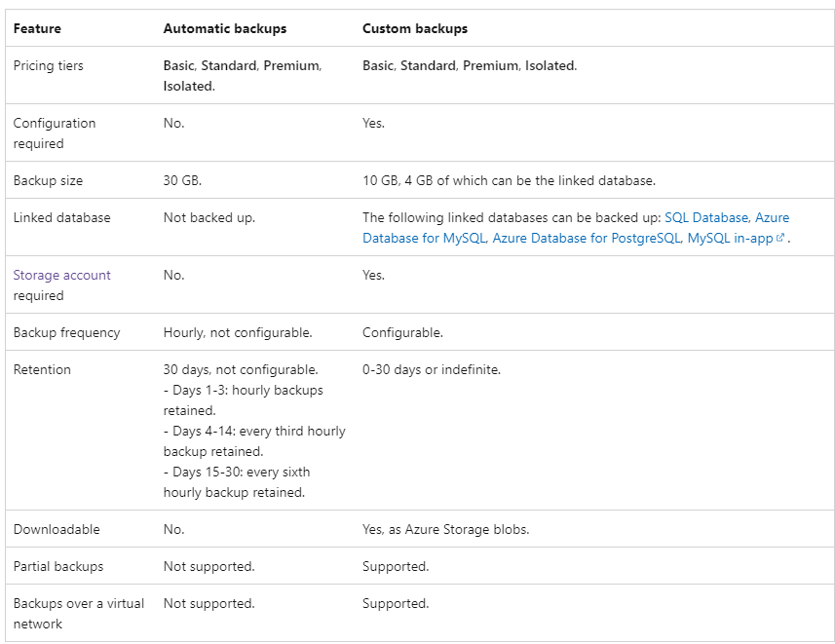Select the Retention row label
835x644 pixels.
tap(42, 369)
